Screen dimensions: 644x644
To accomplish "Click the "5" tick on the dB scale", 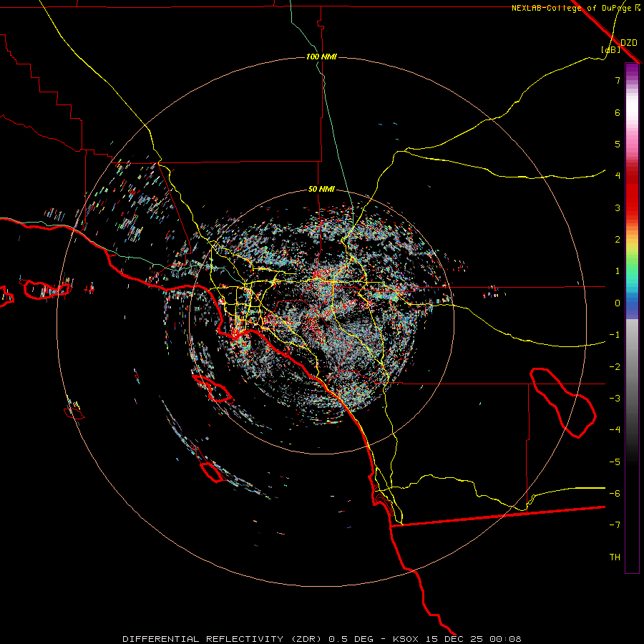I will [618, 144].
